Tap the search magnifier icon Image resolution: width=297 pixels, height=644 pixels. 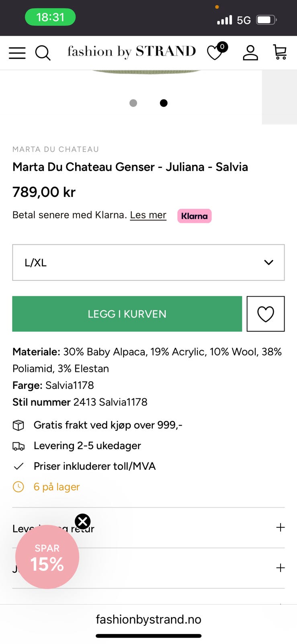(43, 53)
